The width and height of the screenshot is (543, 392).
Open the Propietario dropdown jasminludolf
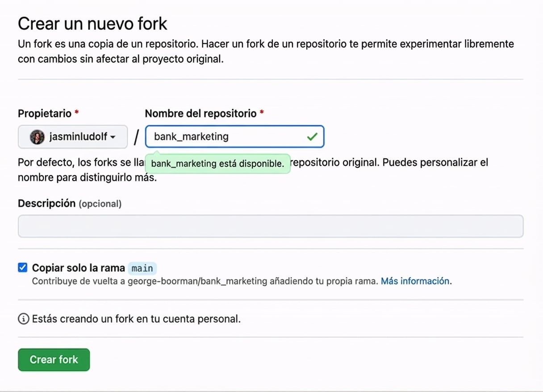(x=73, y=137)
